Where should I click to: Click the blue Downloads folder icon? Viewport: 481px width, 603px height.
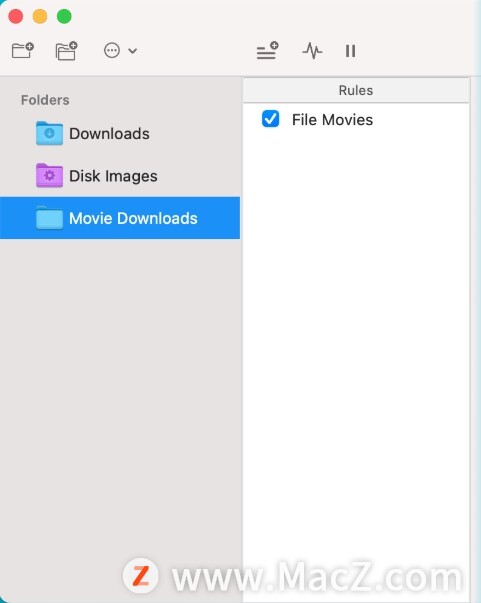(49, 133)
